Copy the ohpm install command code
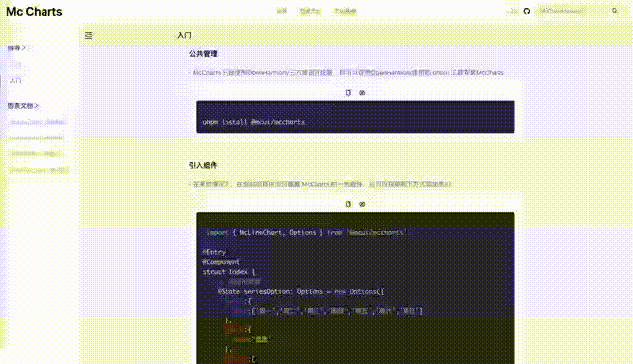Viewport: 633px width, 364px height. pos(348,93)
